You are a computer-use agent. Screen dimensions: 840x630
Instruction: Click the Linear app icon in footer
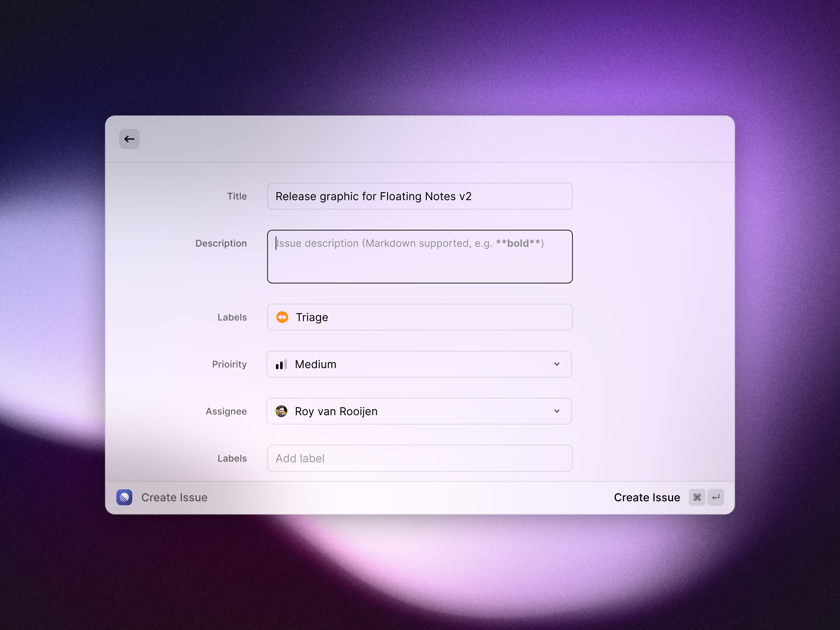124,497
